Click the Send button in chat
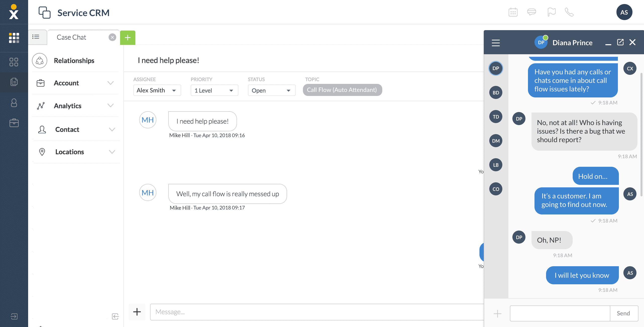This screenshot has height=327, width=644. point(623,313)
